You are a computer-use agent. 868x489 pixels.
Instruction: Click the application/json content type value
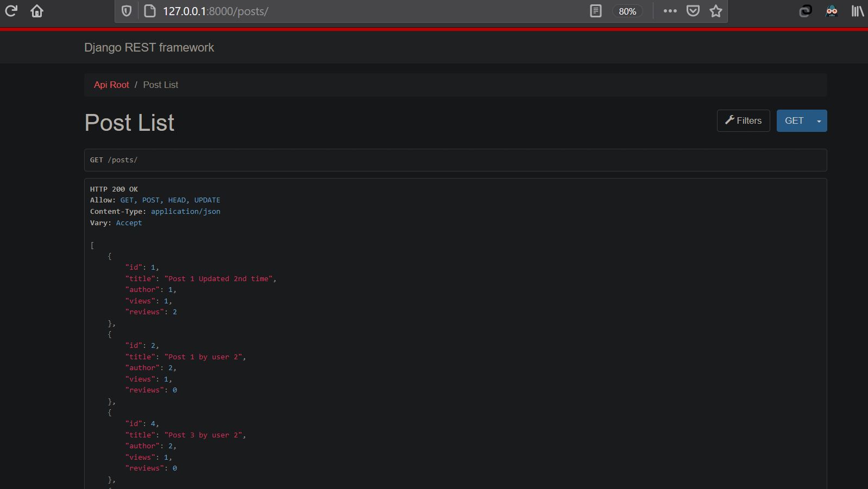pyautogui.click(x=186, y=212)
